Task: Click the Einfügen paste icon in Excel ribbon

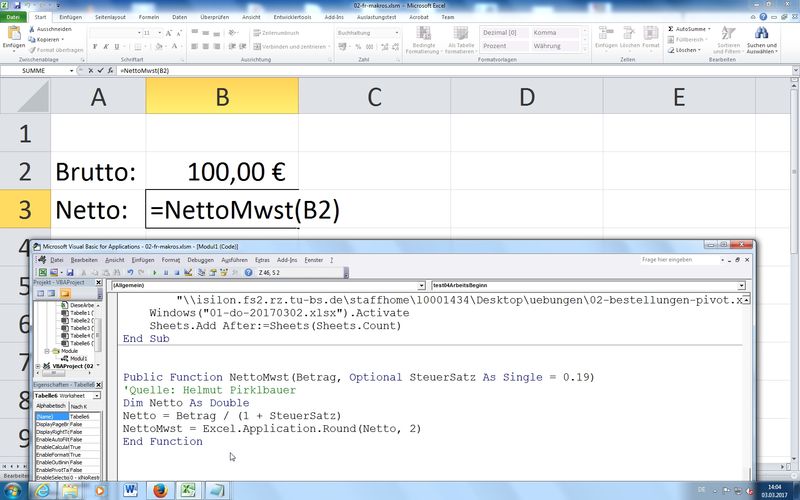Action: click(14, 34)
